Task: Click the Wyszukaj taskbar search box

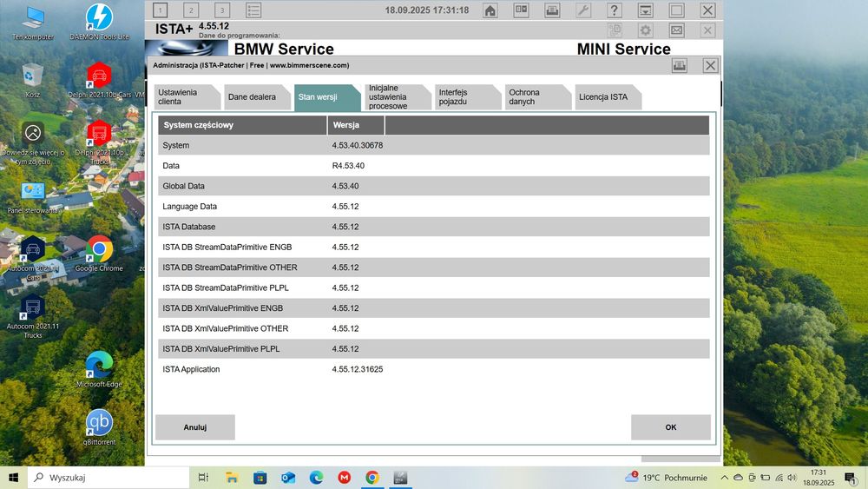Action: [108, 478]
